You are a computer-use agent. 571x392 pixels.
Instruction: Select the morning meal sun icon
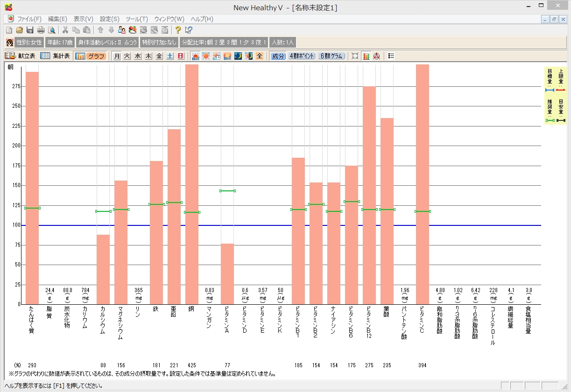(x=195, y=56)
